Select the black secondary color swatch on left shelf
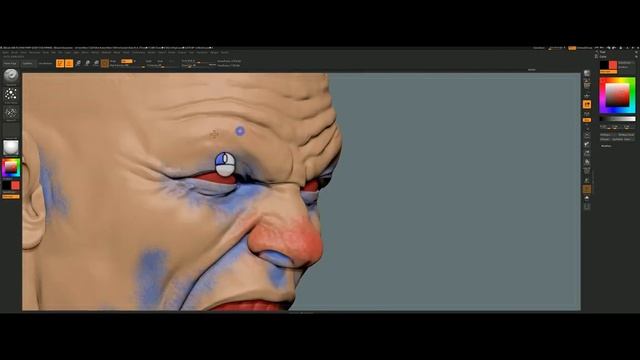640x360 pixels. pos(6,186)
